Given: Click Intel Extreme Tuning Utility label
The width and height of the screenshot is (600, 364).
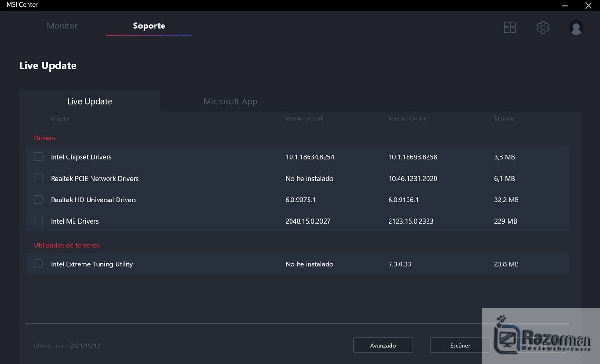Looking at the screenshot, I should point(92,264).
